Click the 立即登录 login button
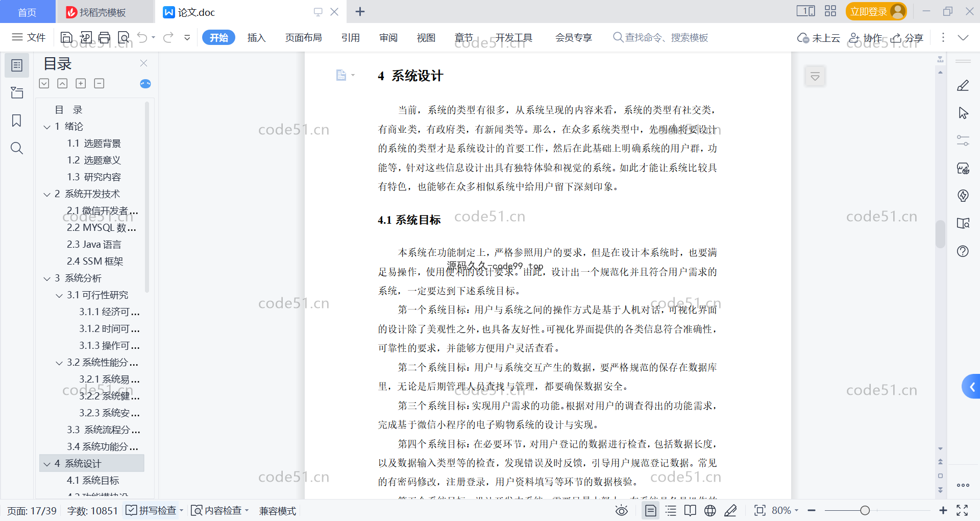Image resolution: width=980 pixels, height=521 pixels. [876, 11]
